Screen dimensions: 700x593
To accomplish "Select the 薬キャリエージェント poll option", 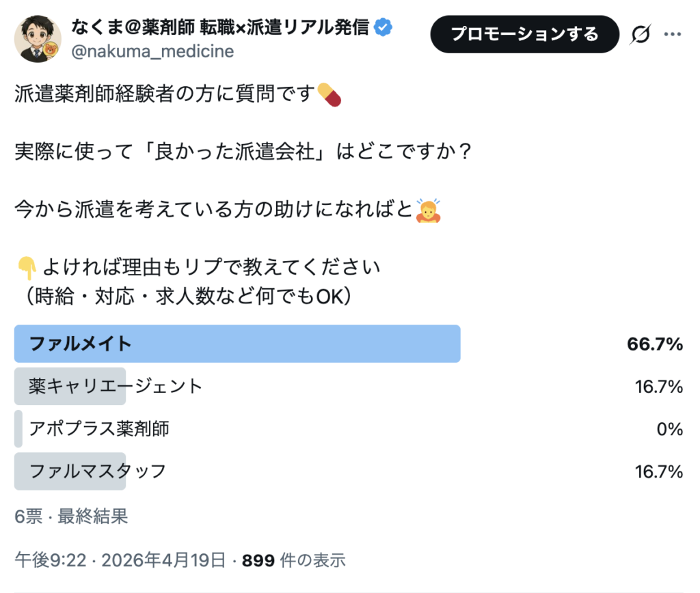I will [x=116, y=387].
